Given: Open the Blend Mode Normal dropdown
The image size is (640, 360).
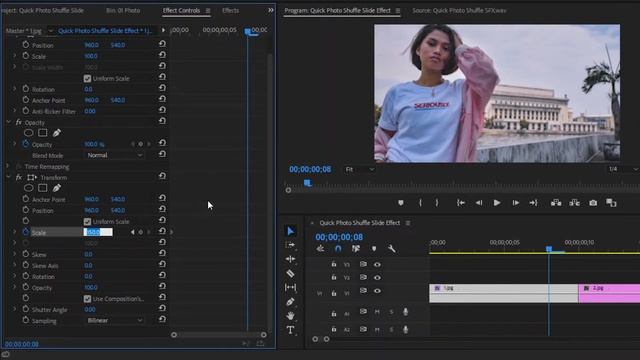Looking at the screenshot, I should (115, 155).
